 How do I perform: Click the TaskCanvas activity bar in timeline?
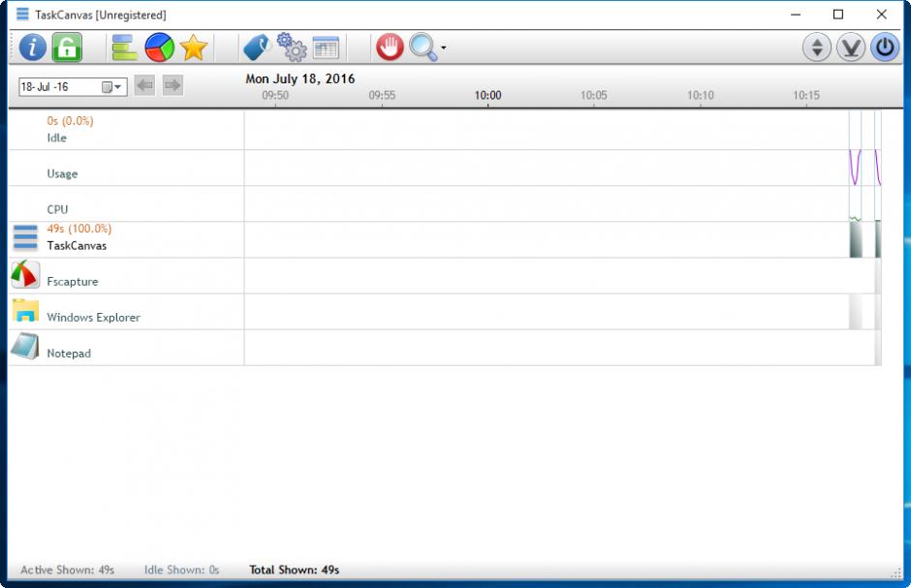(856, 239)
